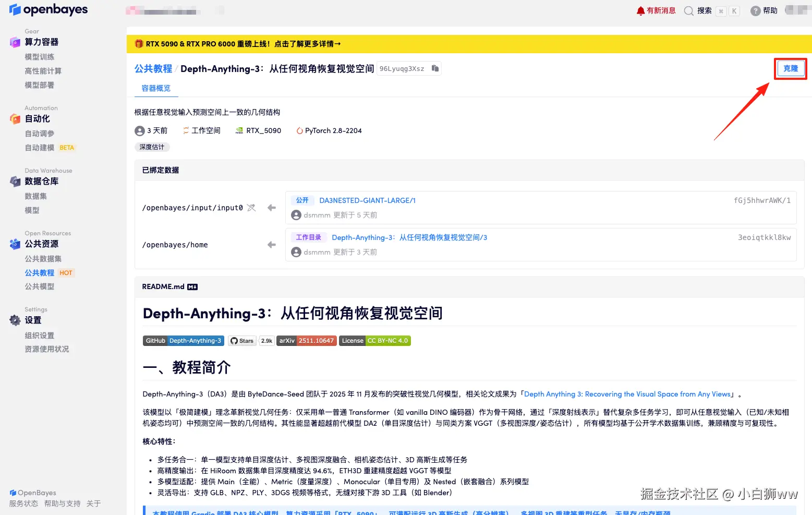
Task: Select the 容器概览 tab
Action: (x=156, y=88)
